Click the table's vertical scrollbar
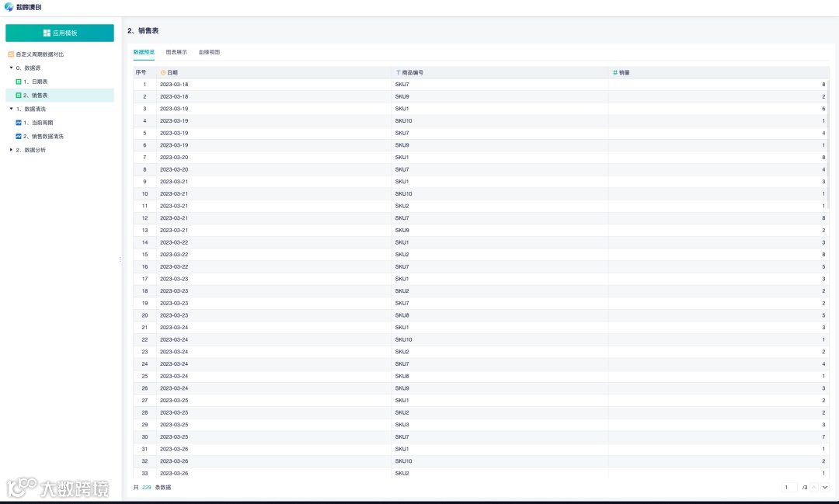The height and width of the screenshot is (504, 839). coord(828,144)
